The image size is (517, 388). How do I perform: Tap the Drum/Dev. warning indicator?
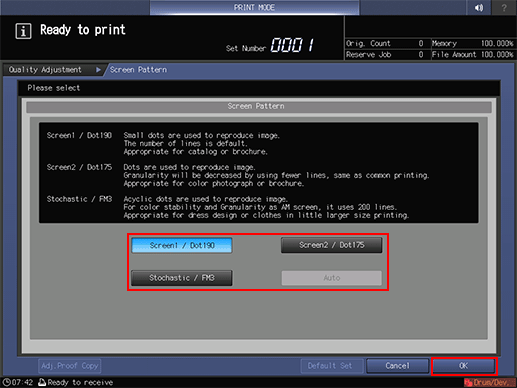pos(490,382)
